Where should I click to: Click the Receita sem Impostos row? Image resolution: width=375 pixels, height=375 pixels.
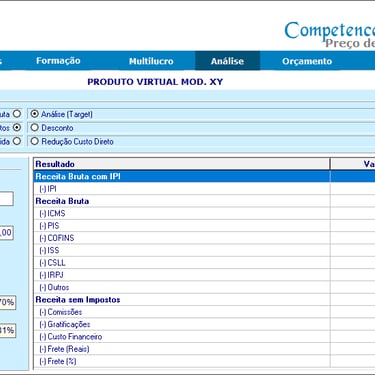pyautogui.click(x=204, y=300)
